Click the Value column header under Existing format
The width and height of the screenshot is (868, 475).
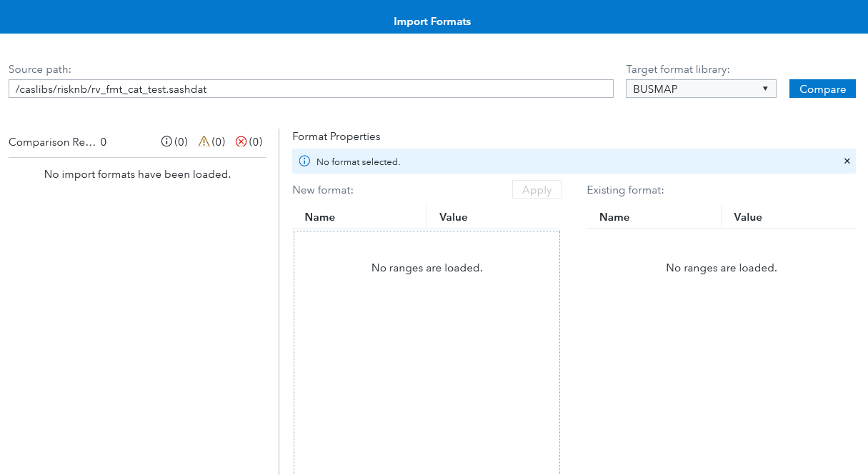coord(747,216)
